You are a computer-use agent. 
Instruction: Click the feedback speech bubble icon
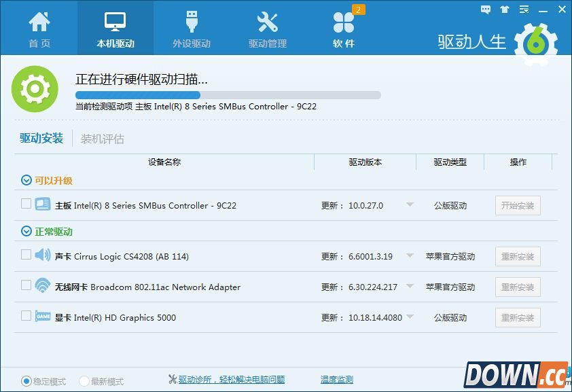pos(486,10)
